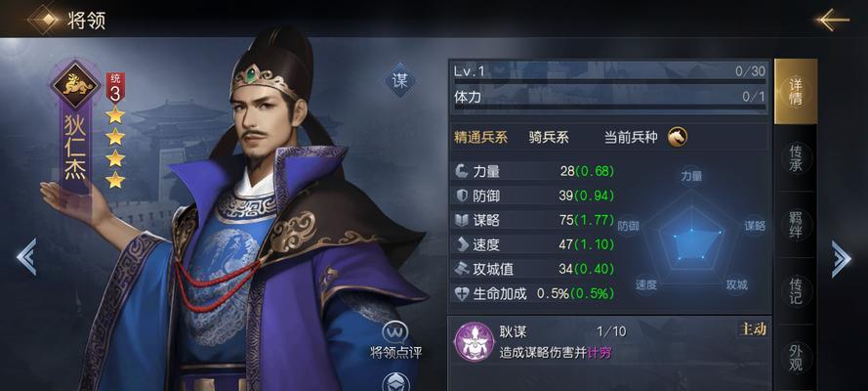Go back with the golden arrow

click(832, 20)
